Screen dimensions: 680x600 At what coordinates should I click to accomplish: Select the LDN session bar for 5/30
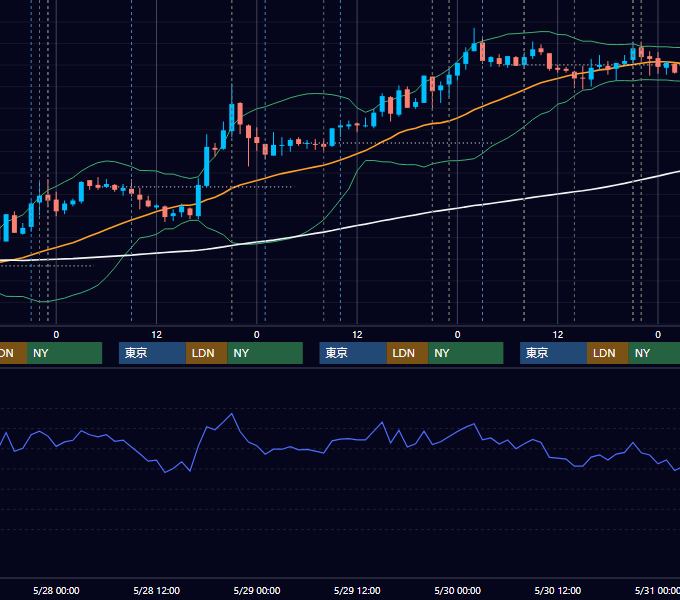pyautogui.click(x=608, y=353)
